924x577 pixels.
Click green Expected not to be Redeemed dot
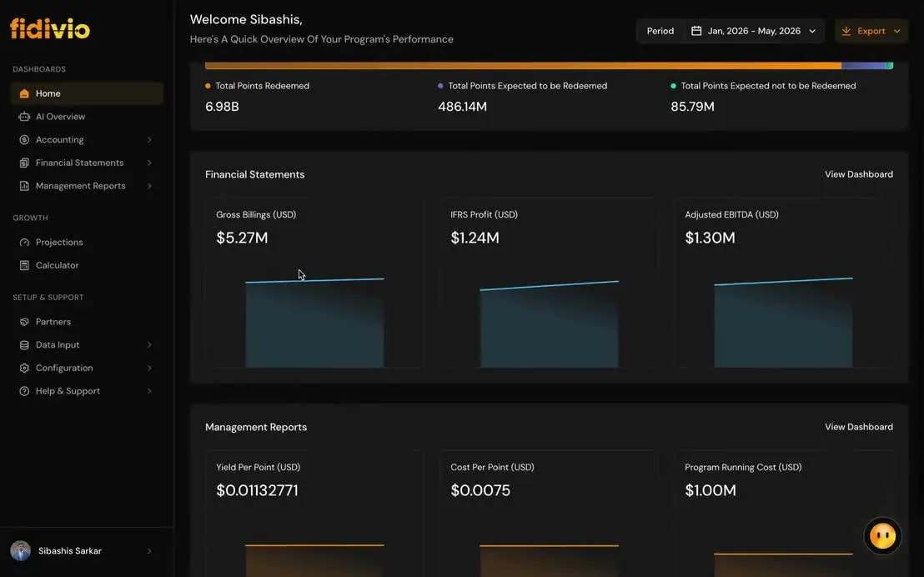[673, 86]
